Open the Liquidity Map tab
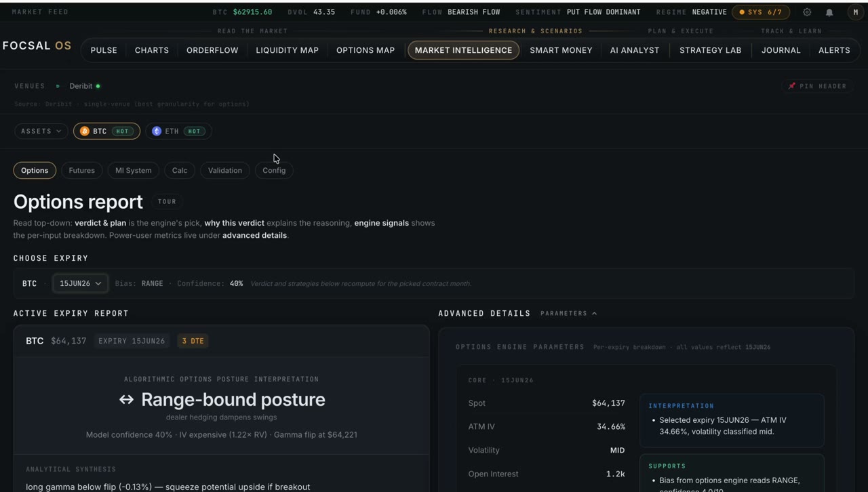The height and width of the screenshot is (492, 868). [287, 50]
